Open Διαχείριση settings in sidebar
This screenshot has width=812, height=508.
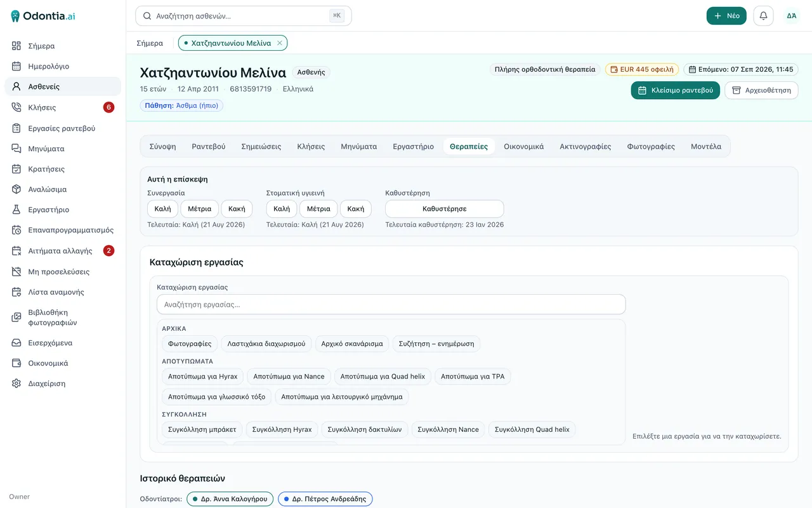[x=63, y=384]
